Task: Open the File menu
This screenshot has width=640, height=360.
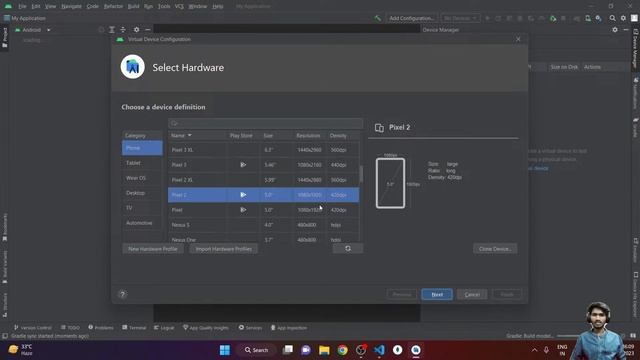Action: tap(22, 6)
